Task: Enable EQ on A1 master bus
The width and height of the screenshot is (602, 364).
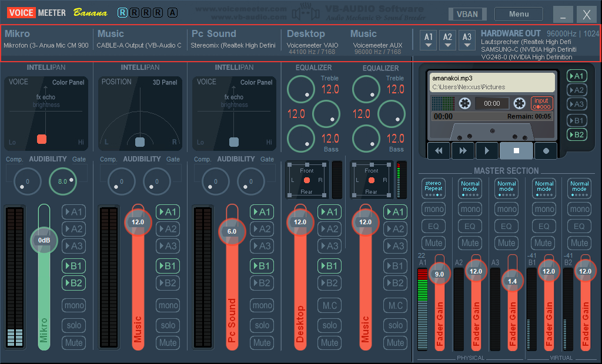Action: (433, 226)
